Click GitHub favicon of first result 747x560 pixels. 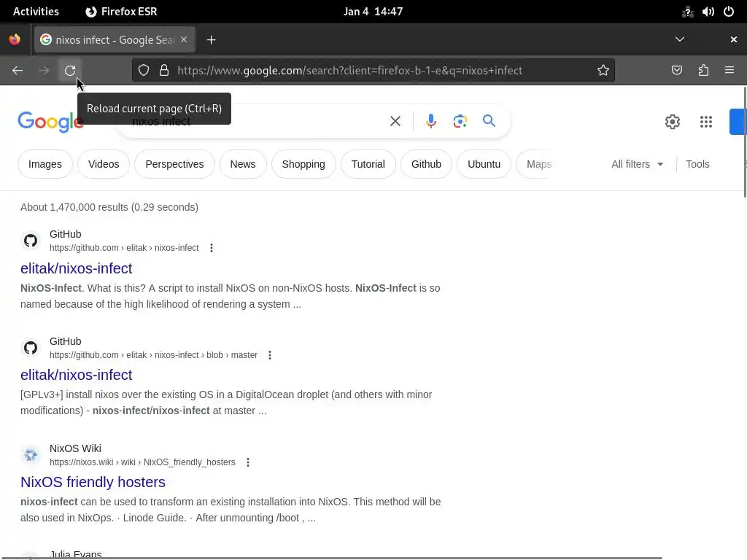click(31, 241)
